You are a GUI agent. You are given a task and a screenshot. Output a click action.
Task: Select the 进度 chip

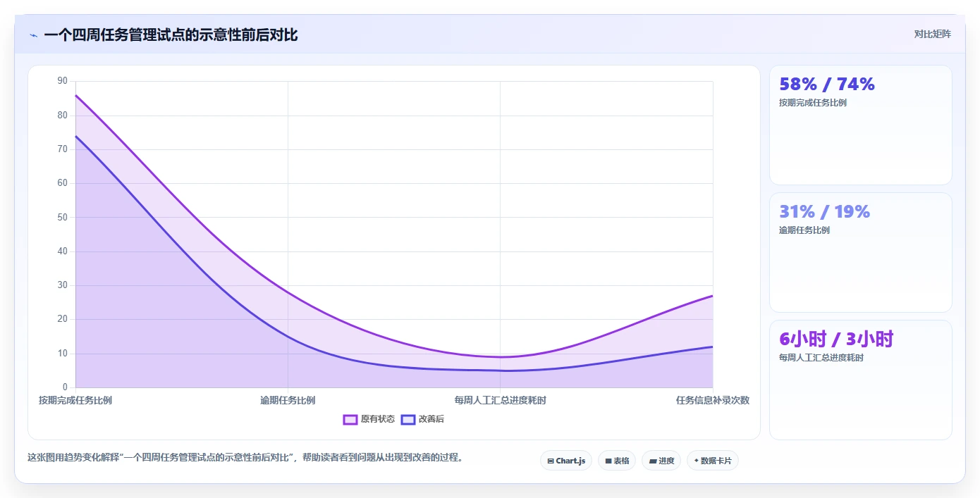(x=661, y=461)
